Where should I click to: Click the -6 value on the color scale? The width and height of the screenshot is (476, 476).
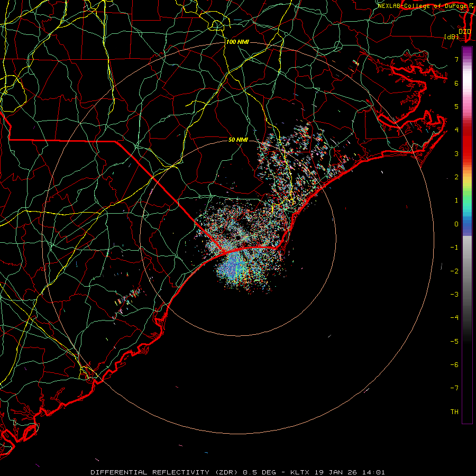(x=454, y=365)
